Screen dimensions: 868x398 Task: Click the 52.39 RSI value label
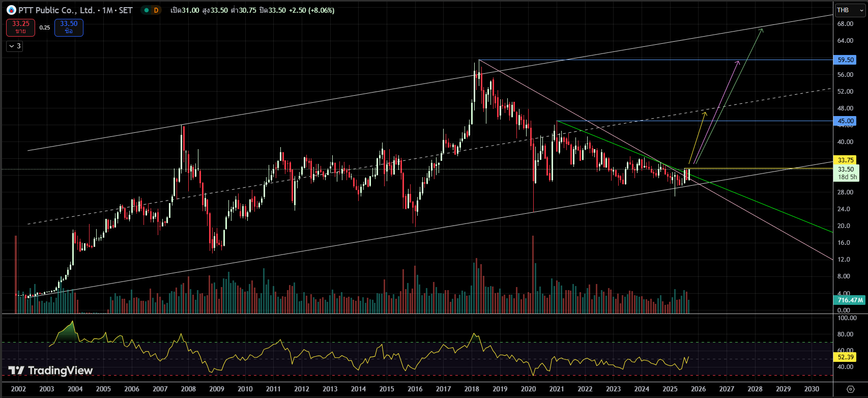pos(846,357)
